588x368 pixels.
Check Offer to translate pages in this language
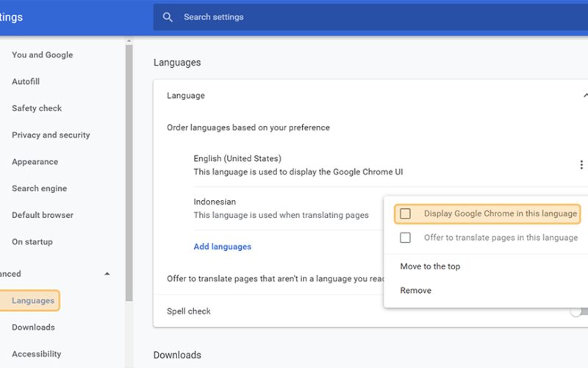coord(405,238)
